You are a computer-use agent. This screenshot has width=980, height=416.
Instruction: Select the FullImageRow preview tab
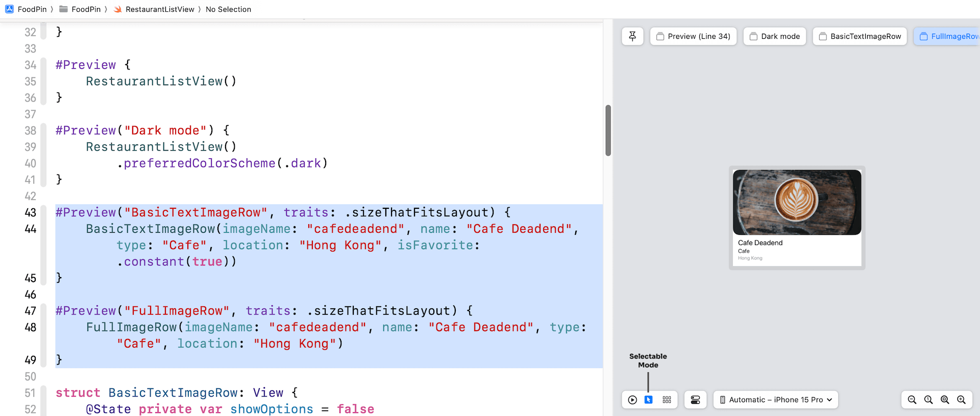coord(948,36)
